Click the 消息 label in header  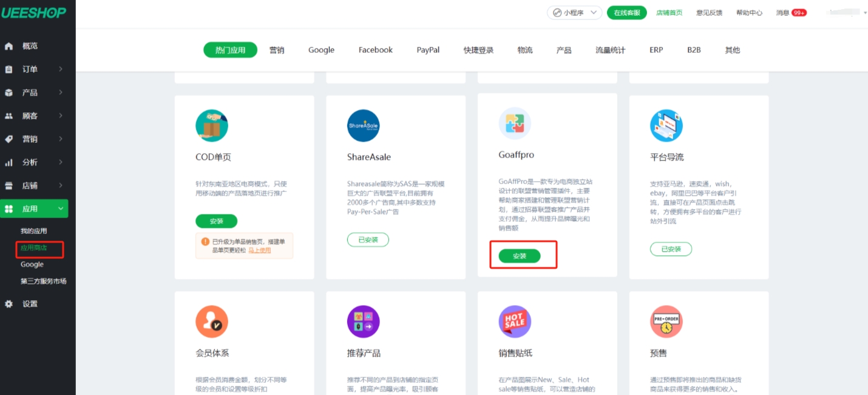point(782,13)
